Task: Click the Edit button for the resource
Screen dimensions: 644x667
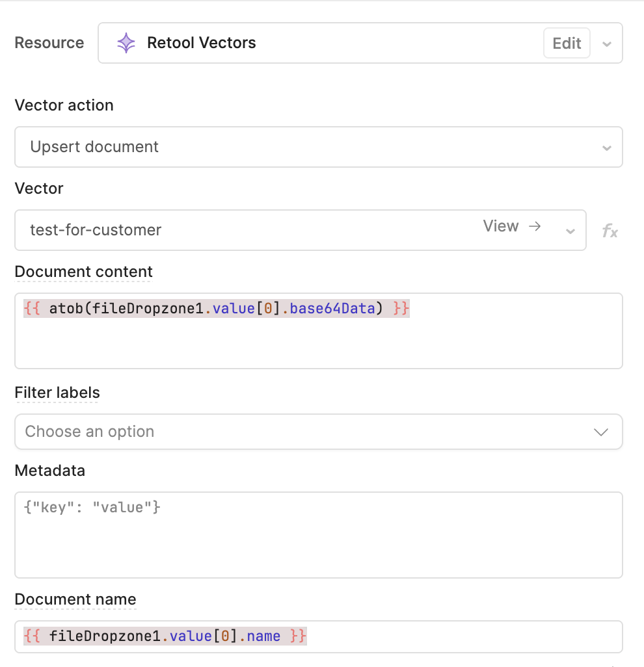Action: [x=566, y=44]
